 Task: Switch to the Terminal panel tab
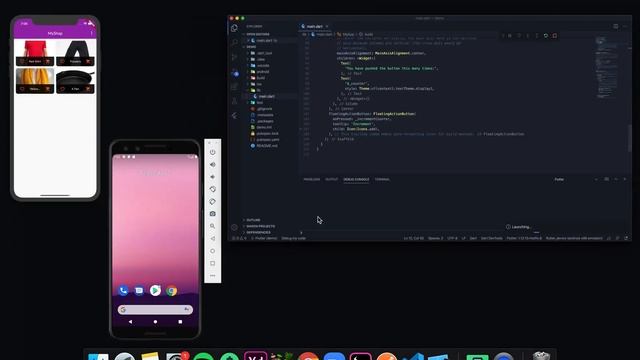click(x=382, y=180)
